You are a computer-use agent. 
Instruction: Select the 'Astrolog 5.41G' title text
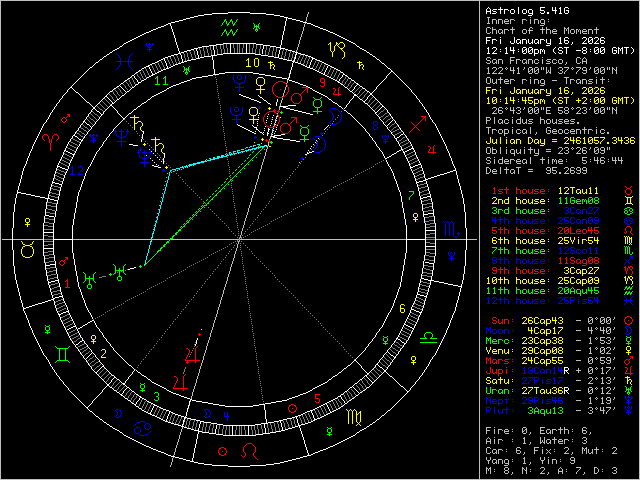tap(528, 9)
